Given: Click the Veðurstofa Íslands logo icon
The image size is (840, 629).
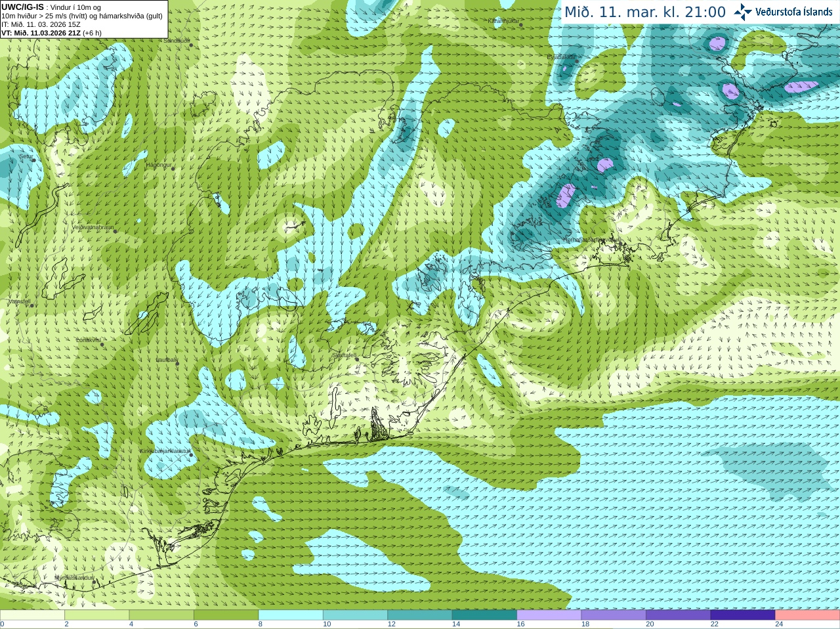Looking at the screenshot, I should (x=743, y=12).
